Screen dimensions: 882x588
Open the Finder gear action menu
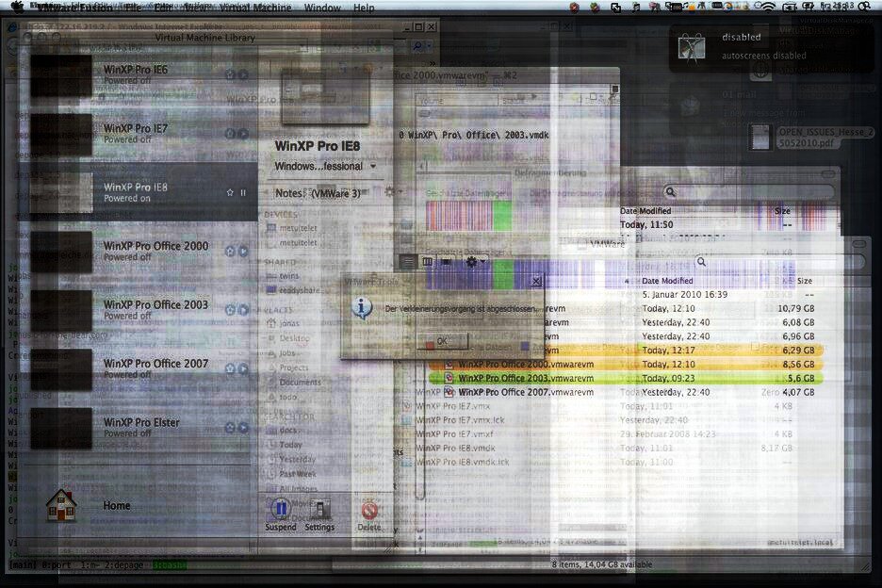point(474,261)
